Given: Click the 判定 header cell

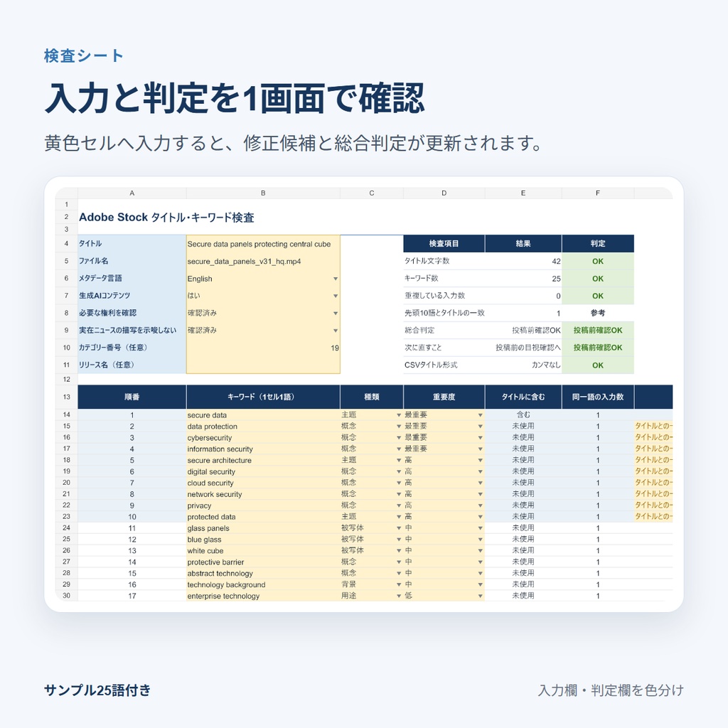Looking at the screenshot, I should (598, 244).
